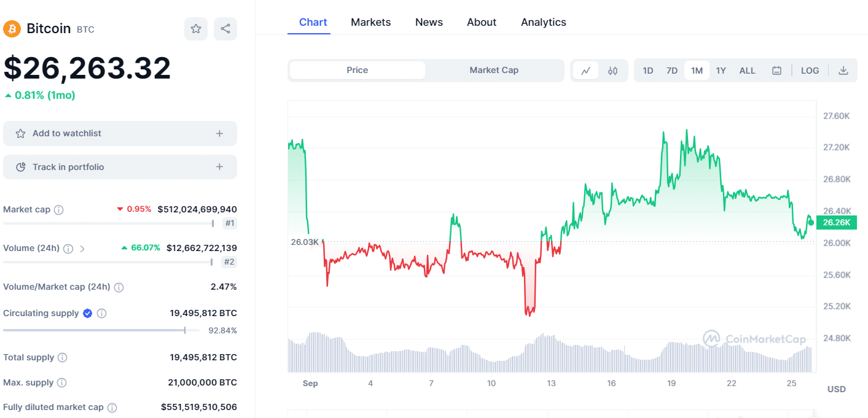Image resolution: width=868 pixels, height=418 pixels.
Task: Click the plus icon on Track in portfolio
Action: (x=219, y=167)
